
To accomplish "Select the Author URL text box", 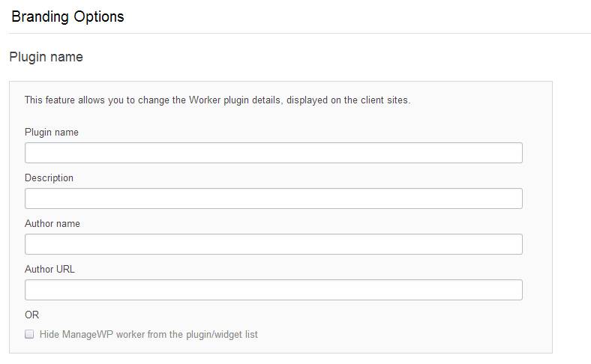I will (x=273, y=290).
